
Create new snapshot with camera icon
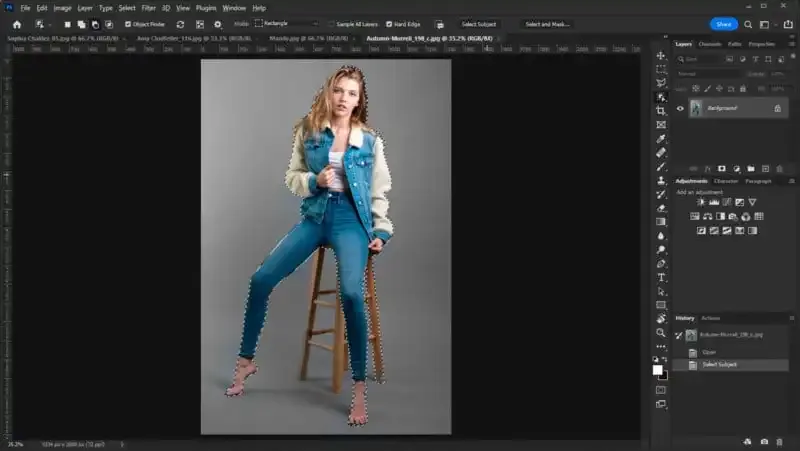[x=765, y=441]
